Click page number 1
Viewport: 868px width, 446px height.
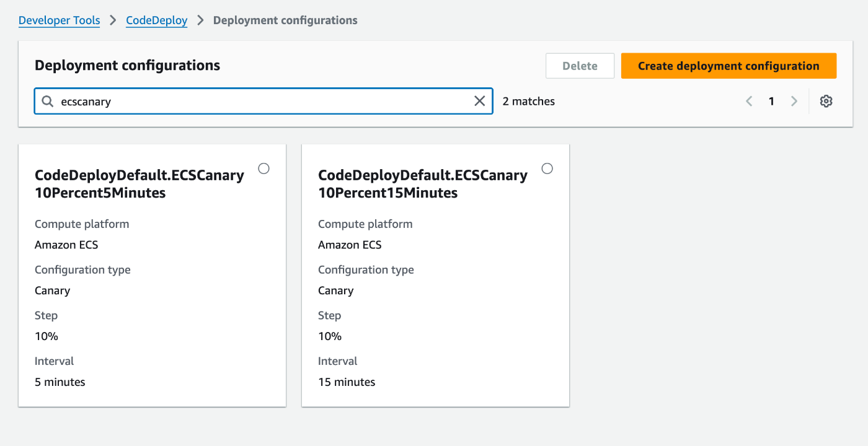[771, 101]
